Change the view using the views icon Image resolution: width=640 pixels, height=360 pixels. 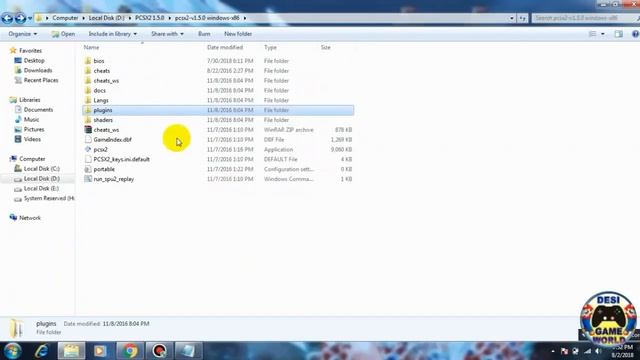[592, 34]
